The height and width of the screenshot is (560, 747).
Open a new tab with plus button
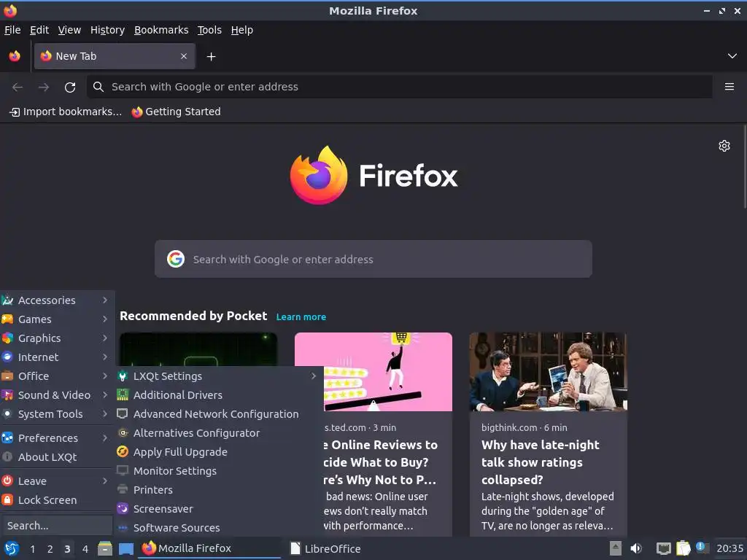(211, 57)
